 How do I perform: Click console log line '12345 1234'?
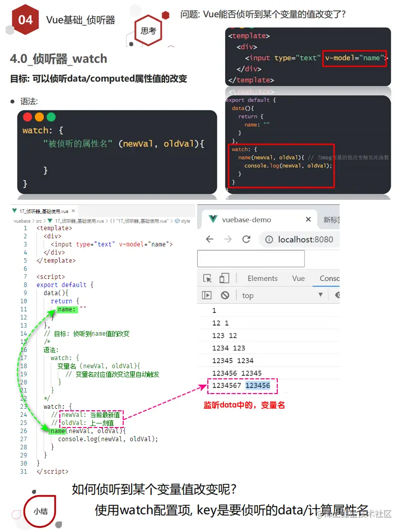coord(233,361)
